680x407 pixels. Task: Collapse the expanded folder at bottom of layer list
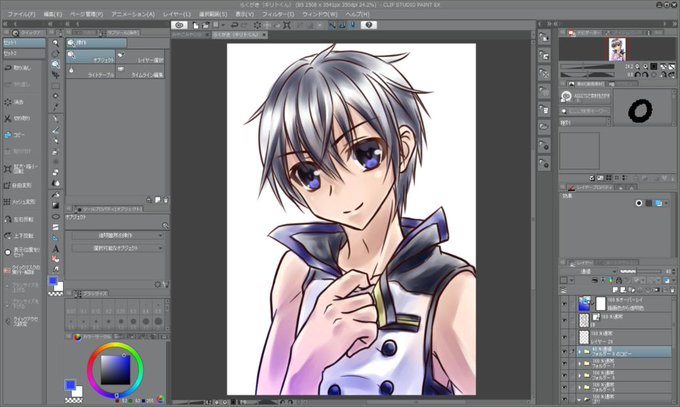click(579, 399)
